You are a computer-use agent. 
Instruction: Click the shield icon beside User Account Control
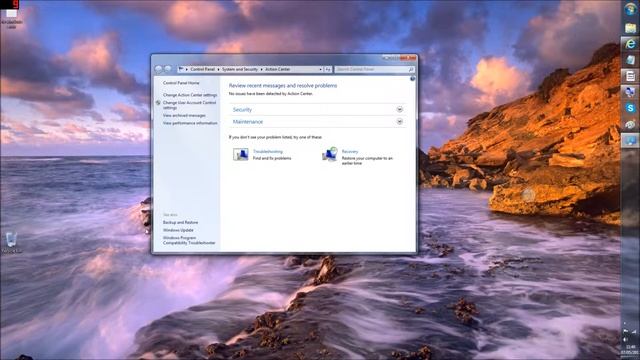click(x=158, y=103)
